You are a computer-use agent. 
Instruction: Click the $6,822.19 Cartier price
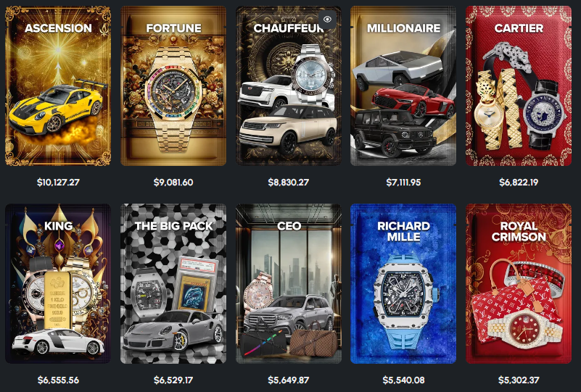[x=519, y=182]
